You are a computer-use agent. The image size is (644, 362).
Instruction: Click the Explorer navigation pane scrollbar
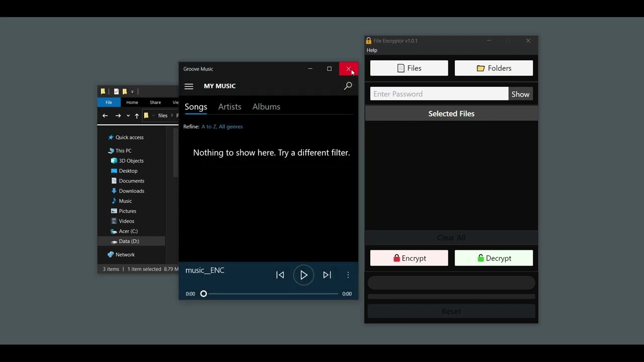tap(176, 153)
